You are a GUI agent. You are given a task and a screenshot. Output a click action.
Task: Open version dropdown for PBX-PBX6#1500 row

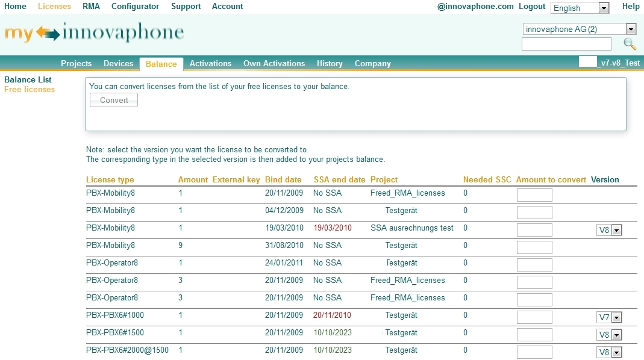tap(609, 335)
